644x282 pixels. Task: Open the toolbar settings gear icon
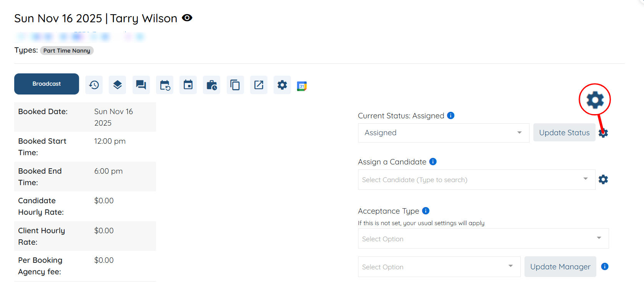tap(282, 85)
